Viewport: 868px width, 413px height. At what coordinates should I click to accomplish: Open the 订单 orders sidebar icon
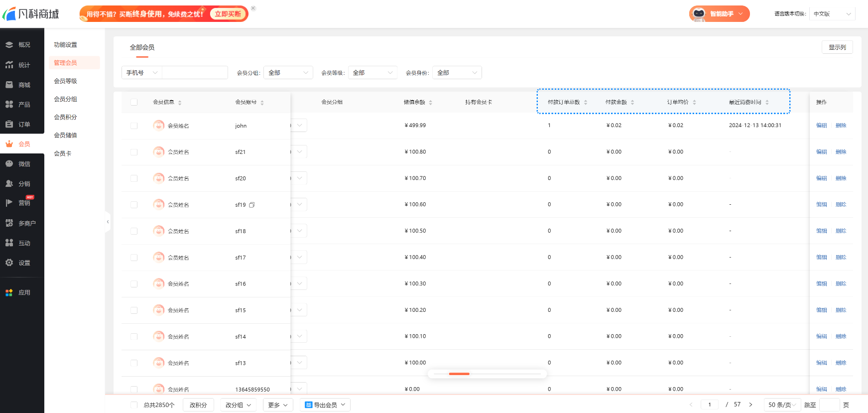(x=9, y=124)
